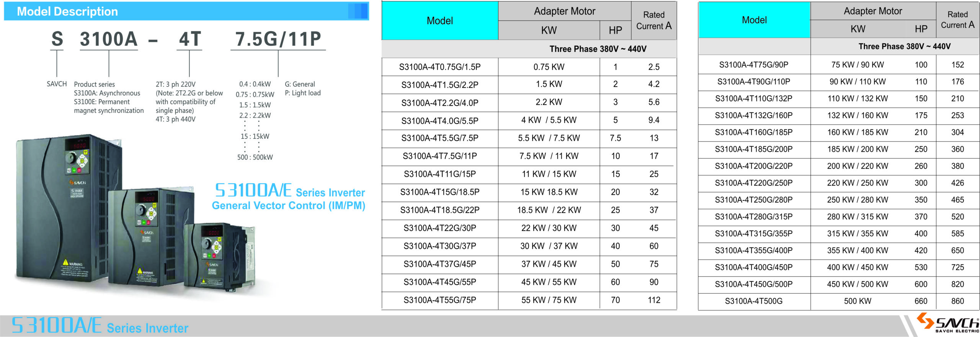Click the S3100A/E Series Inverter footer title
Viewport: 980px width, 337px height.
[100, 326]
